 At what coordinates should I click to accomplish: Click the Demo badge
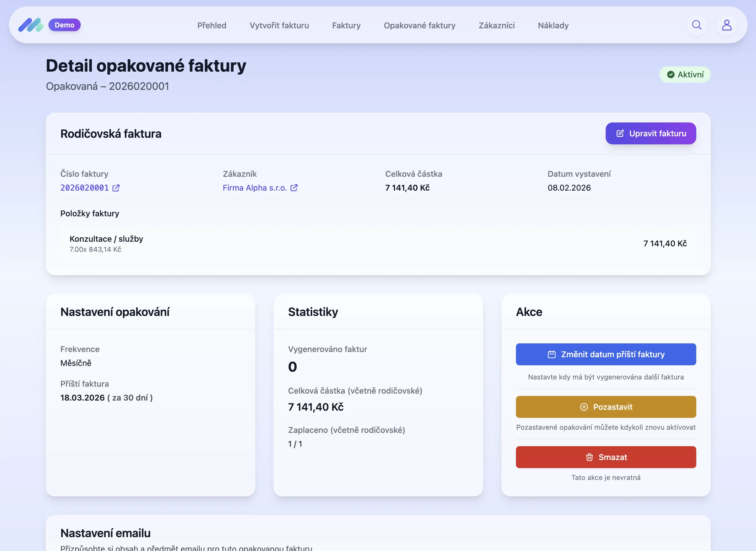coord(64,25)
